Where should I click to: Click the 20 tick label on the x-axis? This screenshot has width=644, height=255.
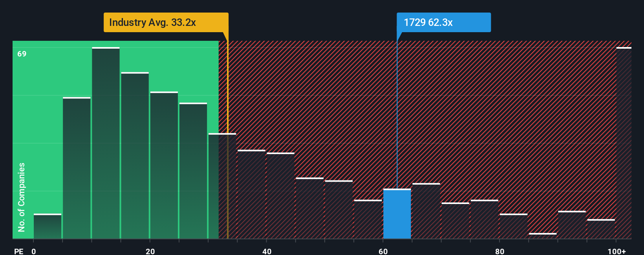point(150,251)
